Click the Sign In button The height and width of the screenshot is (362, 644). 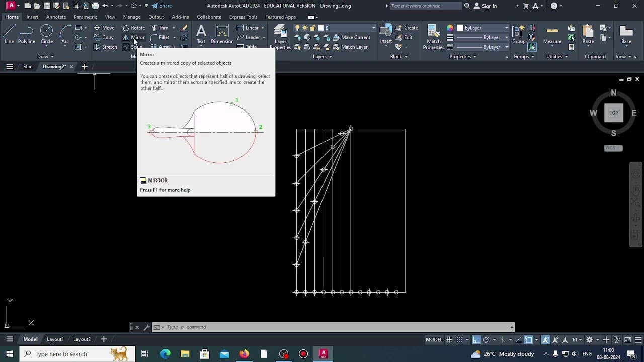tap(485, 6)
